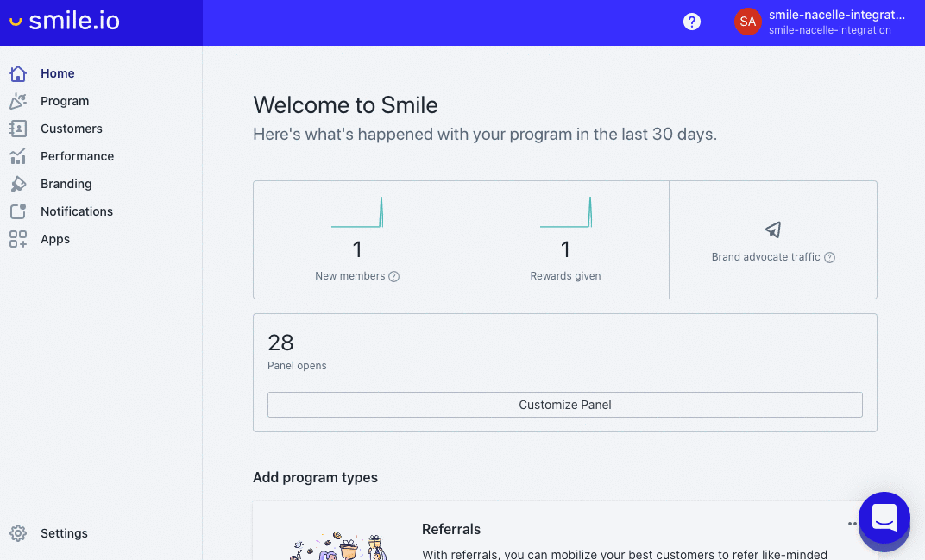
Task: Open the Customers section
Action: coord(72,129)
